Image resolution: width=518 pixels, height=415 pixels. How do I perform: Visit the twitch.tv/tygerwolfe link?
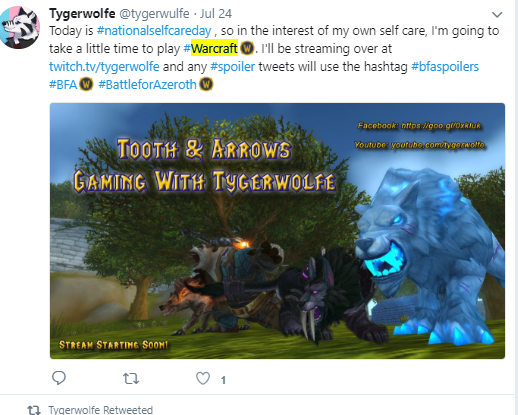[x=104, y=67]
